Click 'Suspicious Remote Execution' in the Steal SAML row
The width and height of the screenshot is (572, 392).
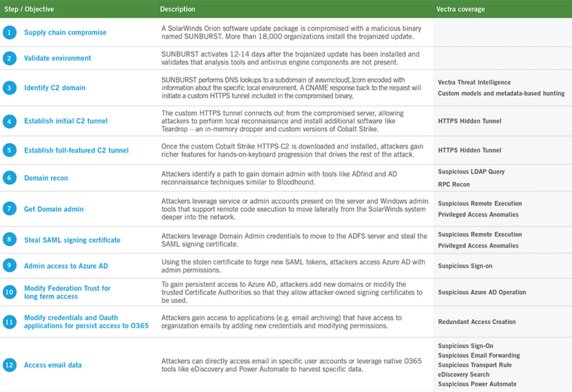click(480, 234)
